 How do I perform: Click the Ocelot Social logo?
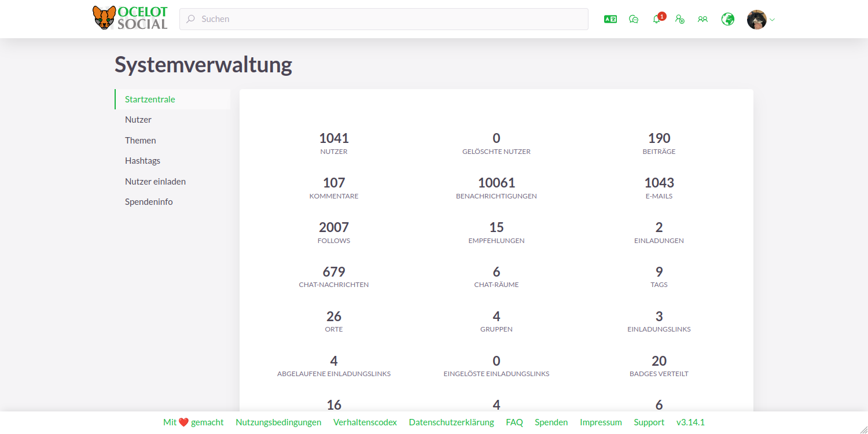point(130,18)
